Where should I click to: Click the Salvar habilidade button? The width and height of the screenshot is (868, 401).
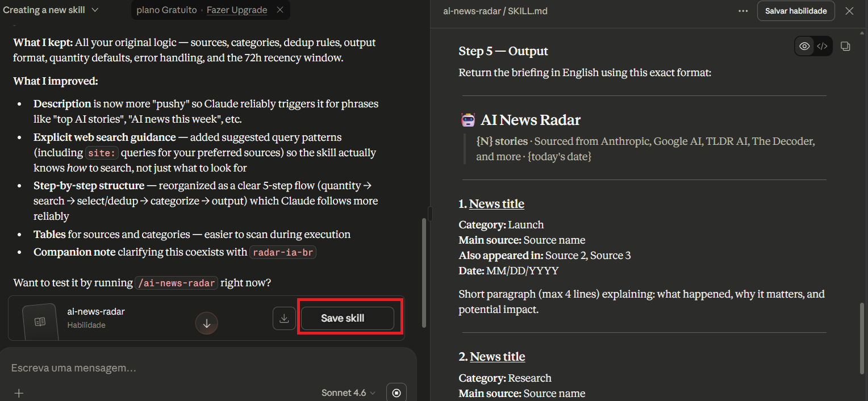coord(796,11)
